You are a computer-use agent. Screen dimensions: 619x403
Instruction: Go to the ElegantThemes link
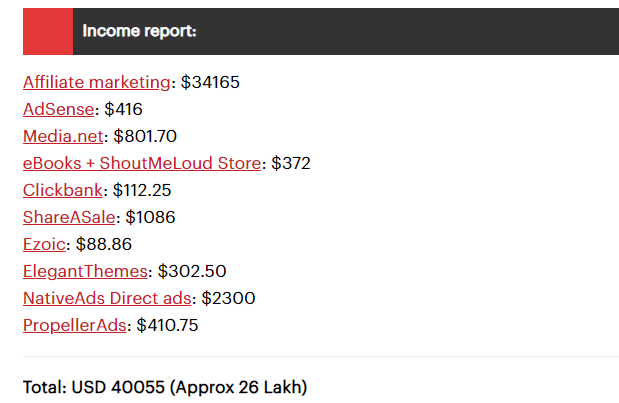85,271
